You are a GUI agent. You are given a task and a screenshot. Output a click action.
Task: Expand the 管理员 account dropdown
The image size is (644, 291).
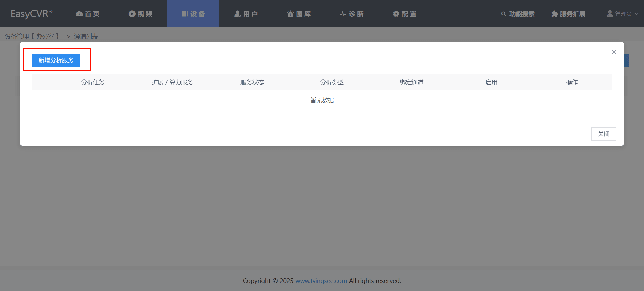click(x=623, y=14)
